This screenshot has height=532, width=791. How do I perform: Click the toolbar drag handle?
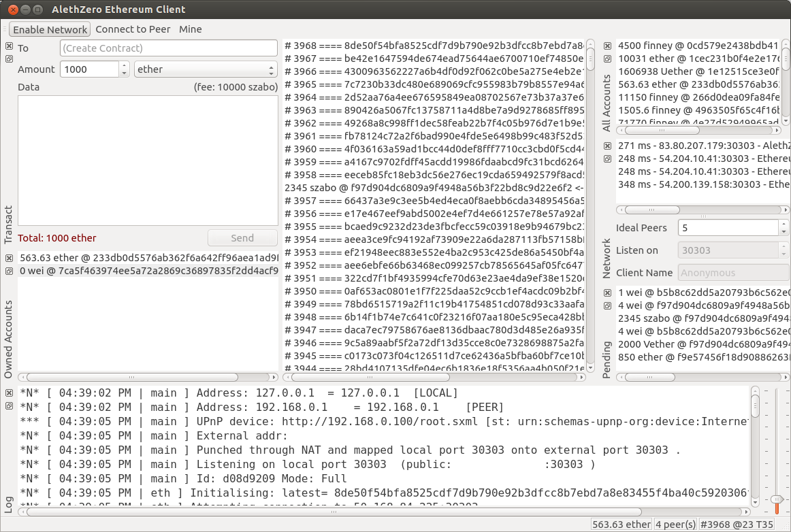(5, 29)
